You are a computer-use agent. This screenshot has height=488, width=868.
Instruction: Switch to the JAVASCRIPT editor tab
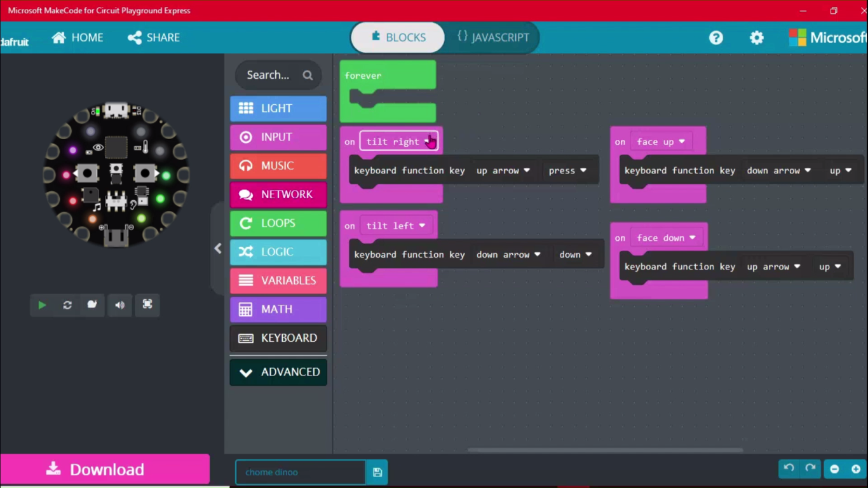coord(493,37)
